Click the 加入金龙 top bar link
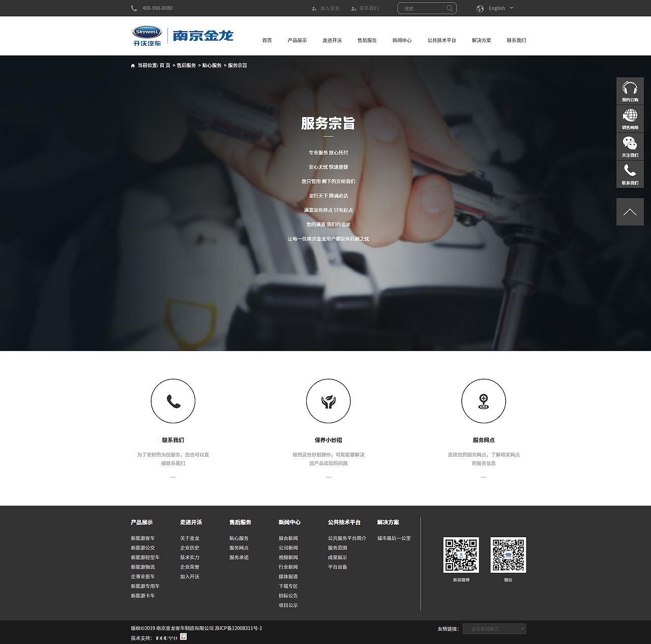651x644 pixels. [330, 8]
